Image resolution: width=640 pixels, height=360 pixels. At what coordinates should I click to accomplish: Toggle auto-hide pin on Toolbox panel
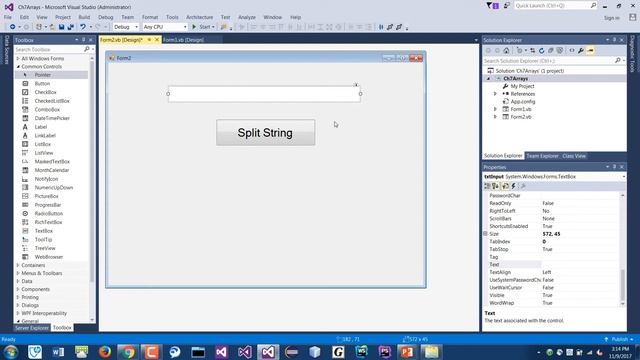(x=84, y=40)
